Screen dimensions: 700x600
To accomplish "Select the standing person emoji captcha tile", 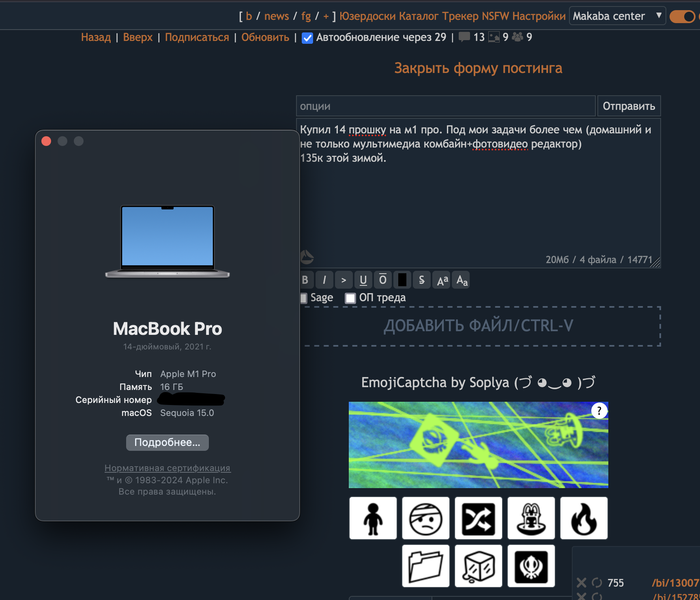I will [x=373, y=518].
